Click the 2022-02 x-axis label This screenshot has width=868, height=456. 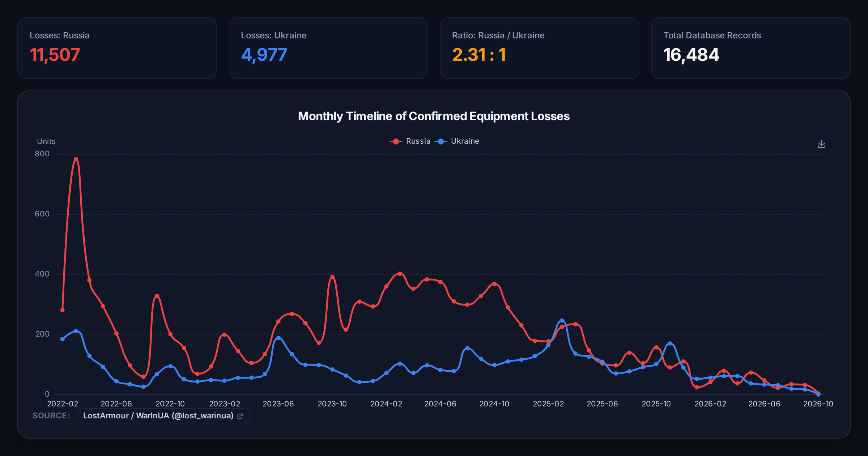(63, 404)
